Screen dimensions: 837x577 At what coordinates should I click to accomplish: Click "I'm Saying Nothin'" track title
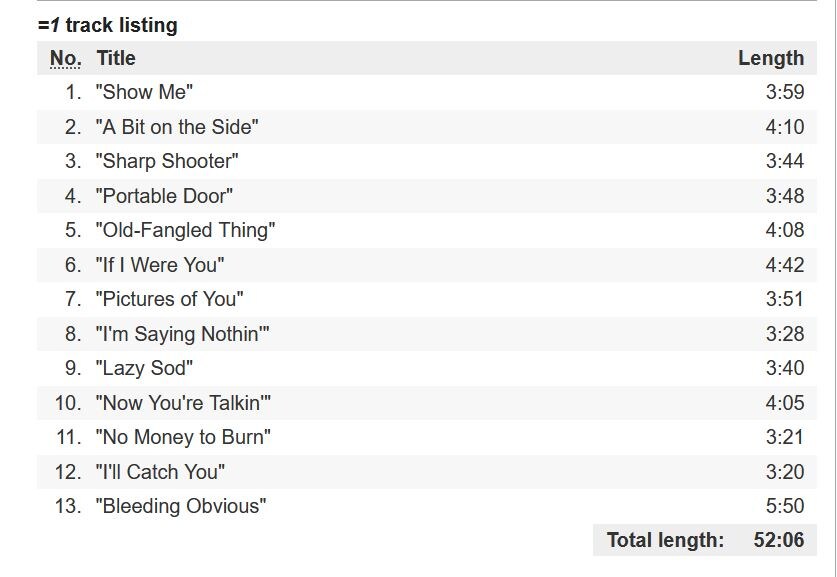[x=183, y=334]
